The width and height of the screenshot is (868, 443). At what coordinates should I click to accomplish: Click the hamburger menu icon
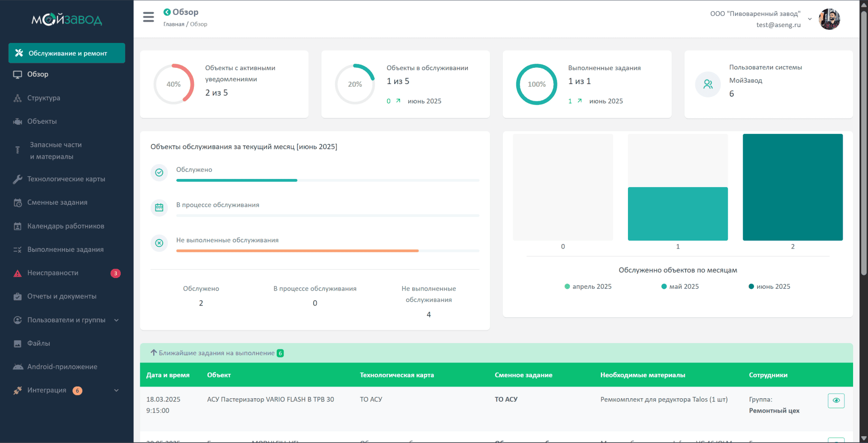[148, 17]
